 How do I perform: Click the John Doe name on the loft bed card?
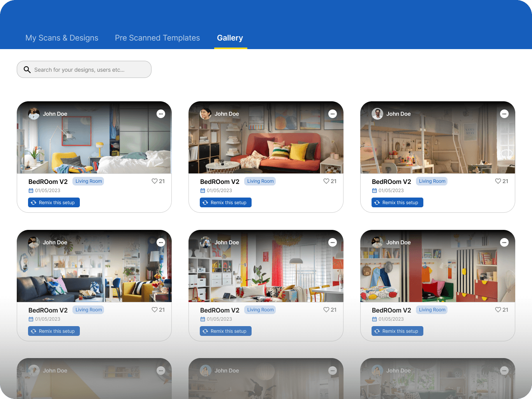coord(398,114)
